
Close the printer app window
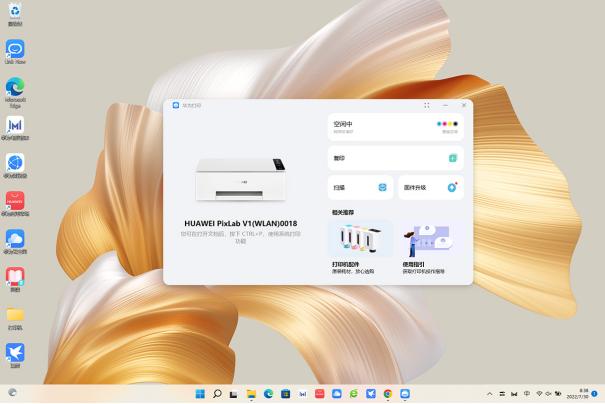464,105
